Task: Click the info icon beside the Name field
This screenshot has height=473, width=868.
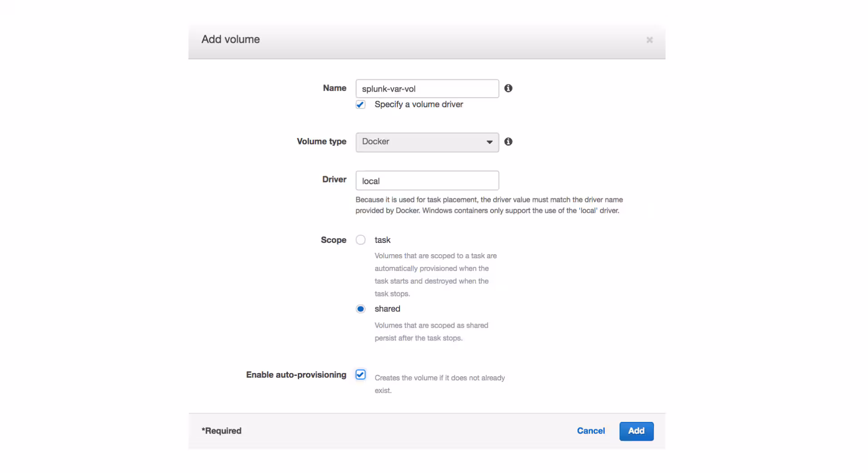Action: point(508,88)
